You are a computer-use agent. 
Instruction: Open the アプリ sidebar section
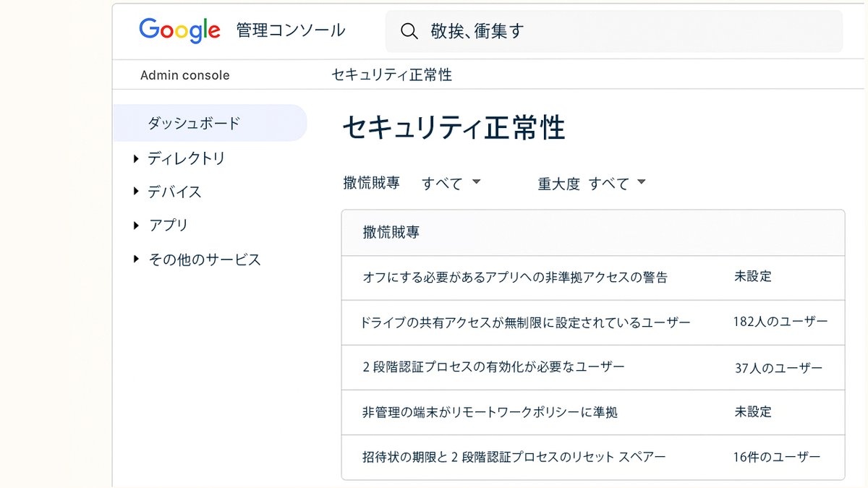point(168,225)
